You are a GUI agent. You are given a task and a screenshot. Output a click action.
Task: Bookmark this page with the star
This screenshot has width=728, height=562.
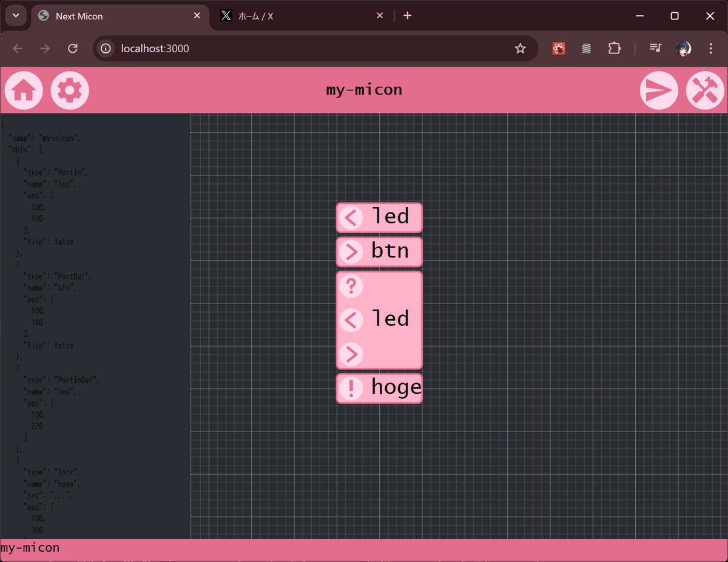[x=520, y=49]
